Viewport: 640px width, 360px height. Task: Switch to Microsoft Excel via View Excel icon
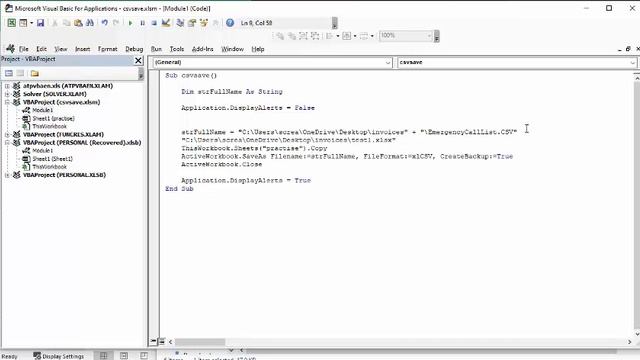coord(11,23)
